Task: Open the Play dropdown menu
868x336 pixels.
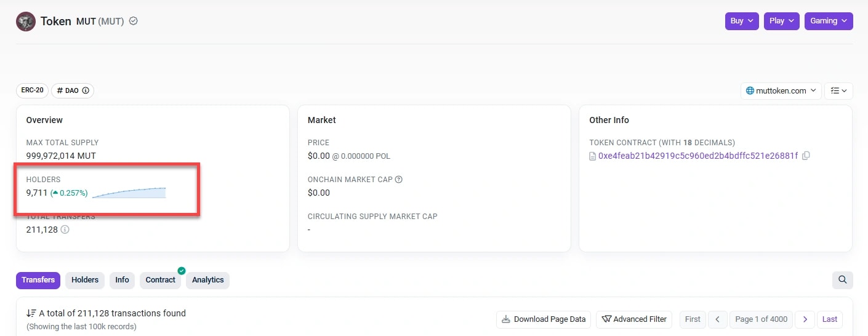Action: (782, 21)
